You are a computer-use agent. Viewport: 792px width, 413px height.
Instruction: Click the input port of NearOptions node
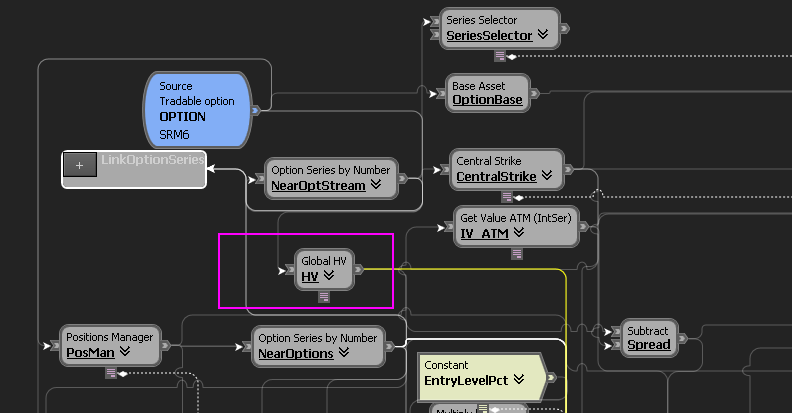click(247, 346)
